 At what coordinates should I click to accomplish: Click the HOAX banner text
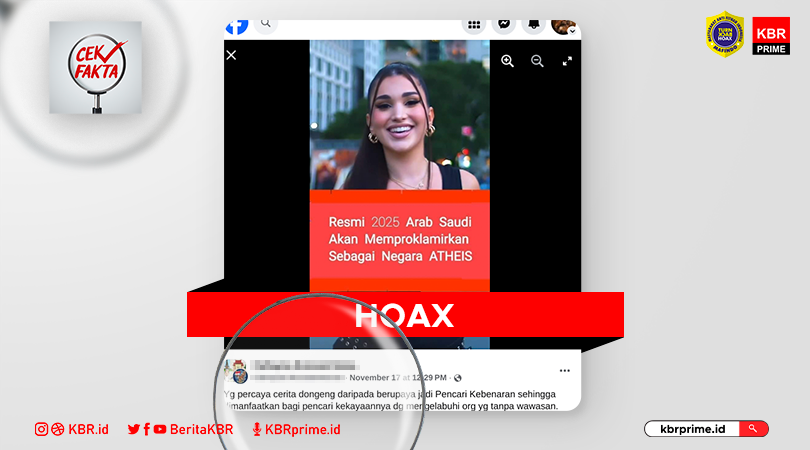pos(404,316)
